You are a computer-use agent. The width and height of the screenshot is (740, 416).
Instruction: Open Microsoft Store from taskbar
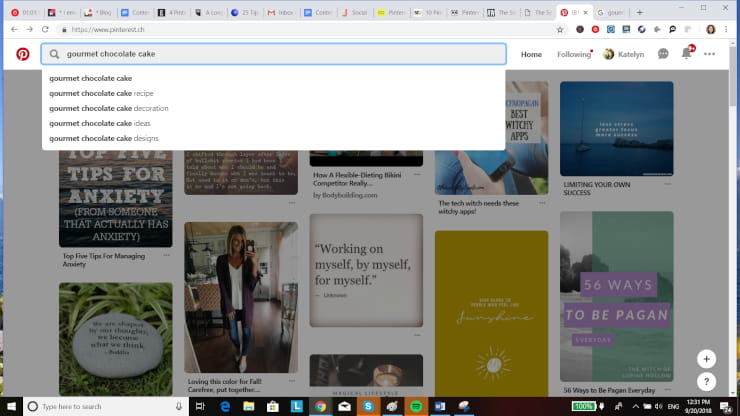(273, 406)
